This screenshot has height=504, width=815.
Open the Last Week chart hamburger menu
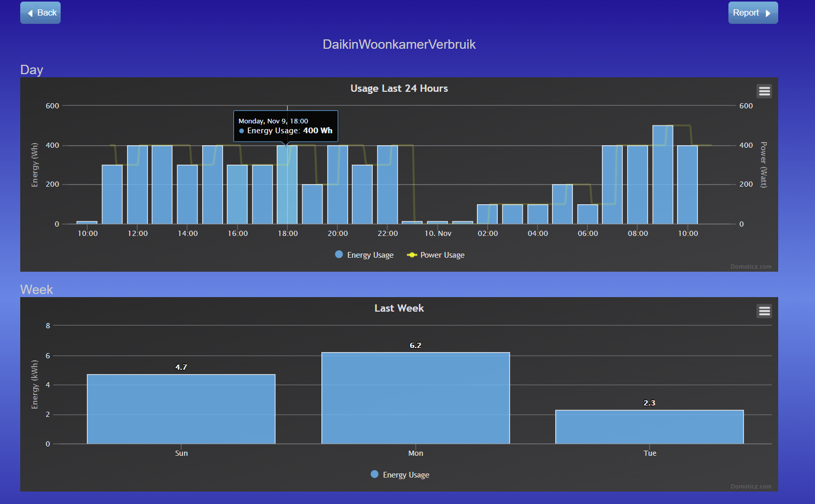click(764, 311)
